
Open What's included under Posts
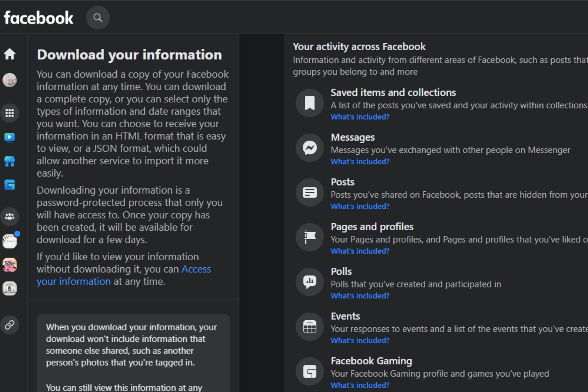(360, 206)
